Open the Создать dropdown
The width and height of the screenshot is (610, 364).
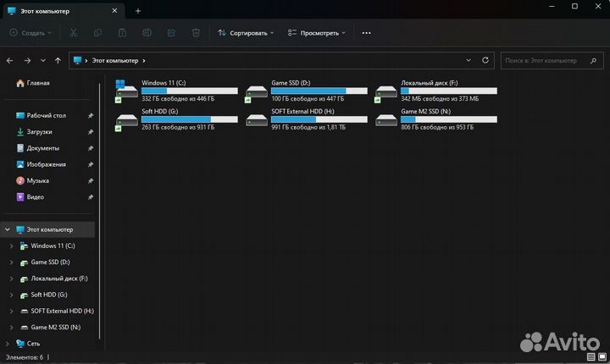coord(30,33)
